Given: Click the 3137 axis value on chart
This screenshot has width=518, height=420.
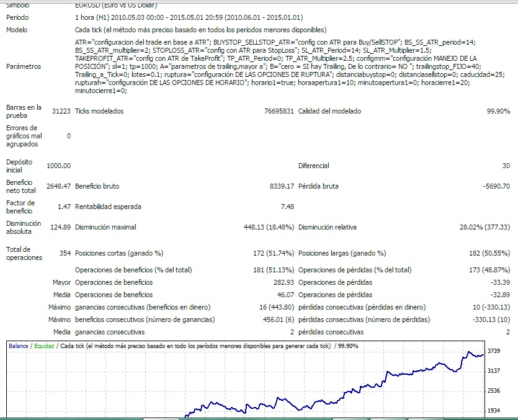Looking at the screenshot, I should [x=493, y=371].
